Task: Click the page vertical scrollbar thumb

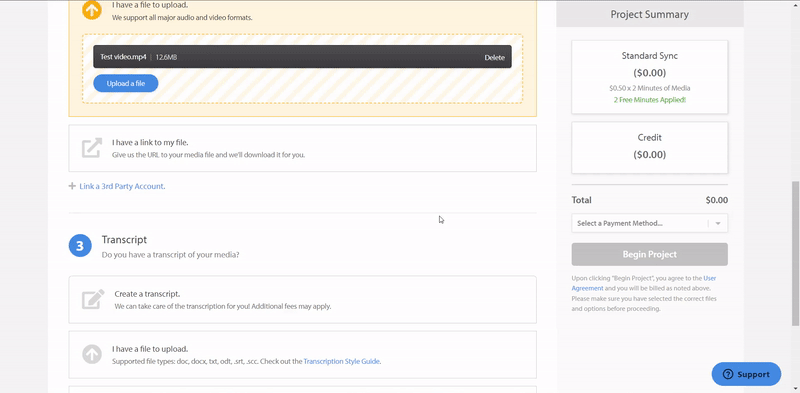Action: 795,253
